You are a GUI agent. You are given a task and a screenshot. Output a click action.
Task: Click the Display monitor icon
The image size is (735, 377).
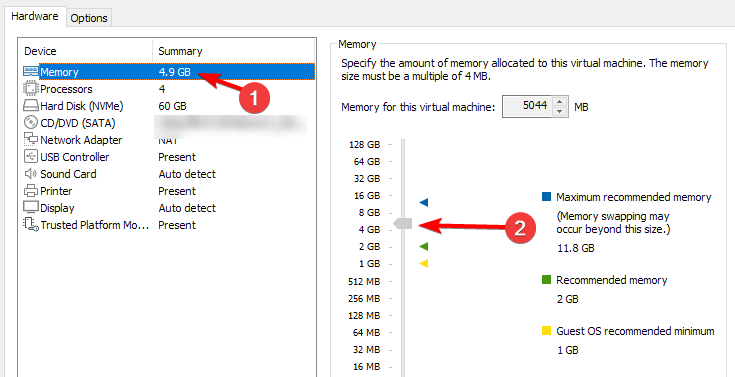tap(30, 208)
